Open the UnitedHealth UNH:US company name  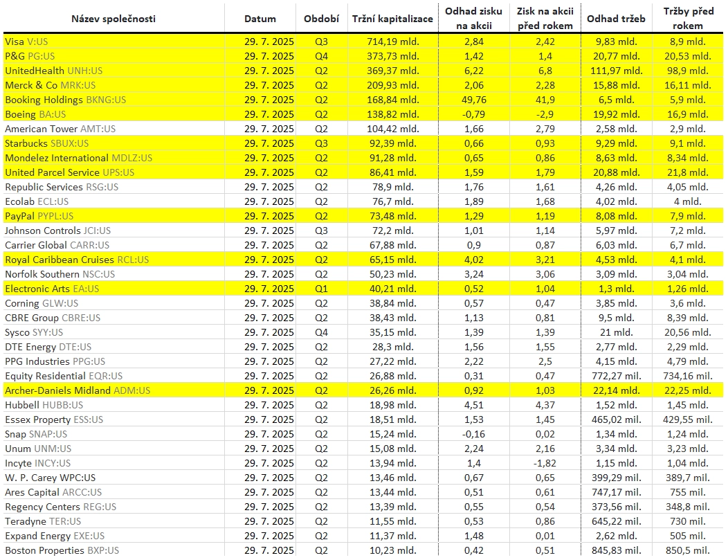point(53,71)
